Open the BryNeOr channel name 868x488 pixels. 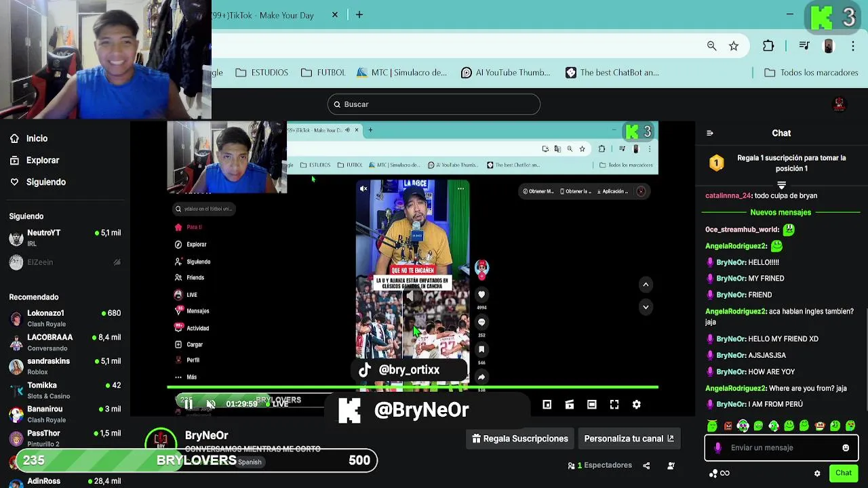click(206, 435)
